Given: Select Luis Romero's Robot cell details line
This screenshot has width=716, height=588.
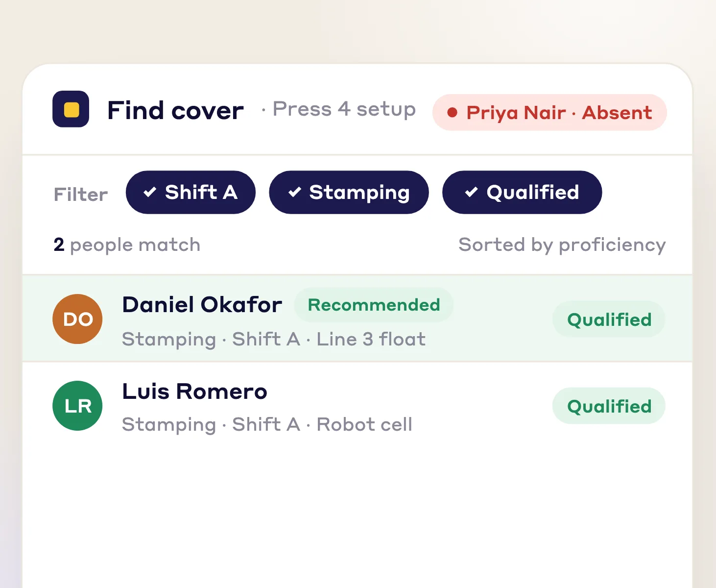Looking at the screenshot, I should pos(267,424).
